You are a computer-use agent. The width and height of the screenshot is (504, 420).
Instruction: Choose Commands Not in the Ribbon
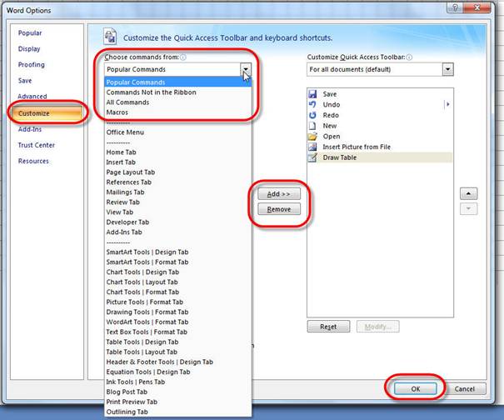177,92
